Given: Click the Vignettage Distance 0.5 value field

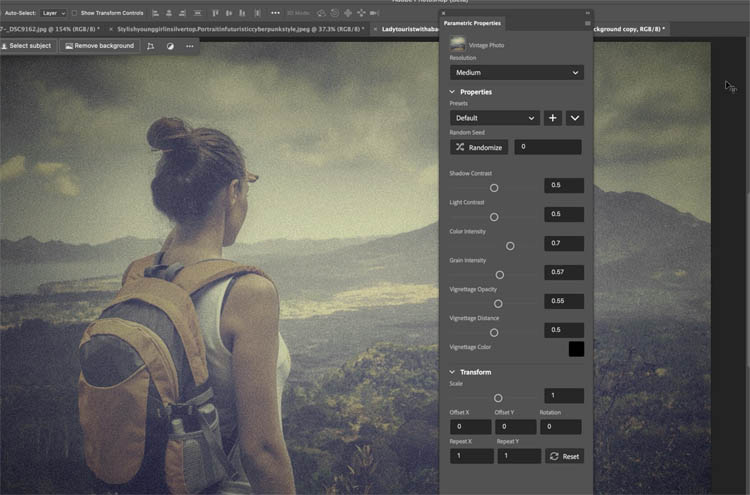Looking at the screenshot, I should coord(564,330).
